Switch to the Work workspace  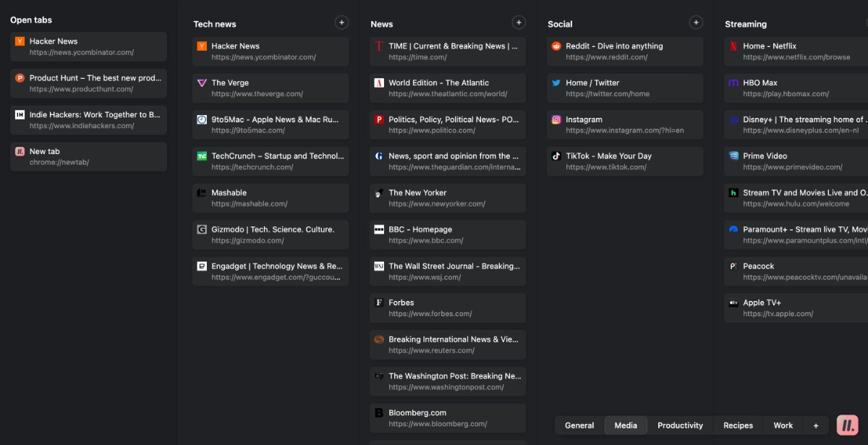coord(783,425)
